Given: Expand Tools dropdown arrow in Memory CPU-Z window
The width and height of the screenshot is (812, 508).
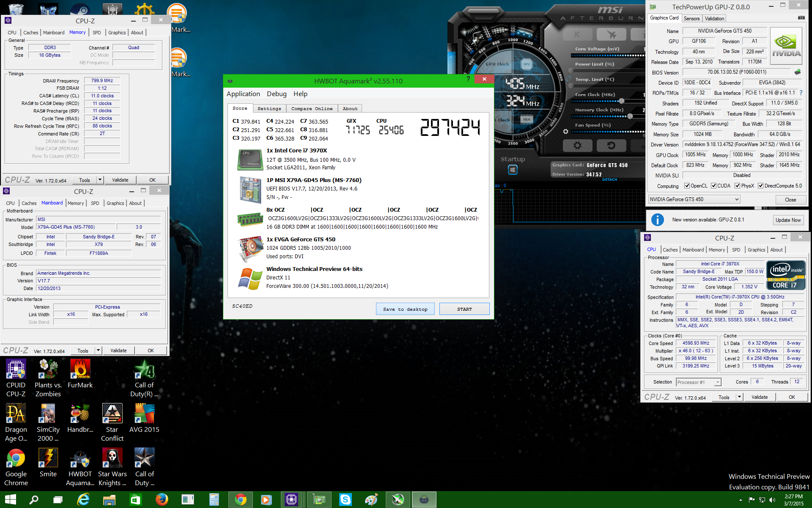Looking at the screenshot, I should coord(100,180).
